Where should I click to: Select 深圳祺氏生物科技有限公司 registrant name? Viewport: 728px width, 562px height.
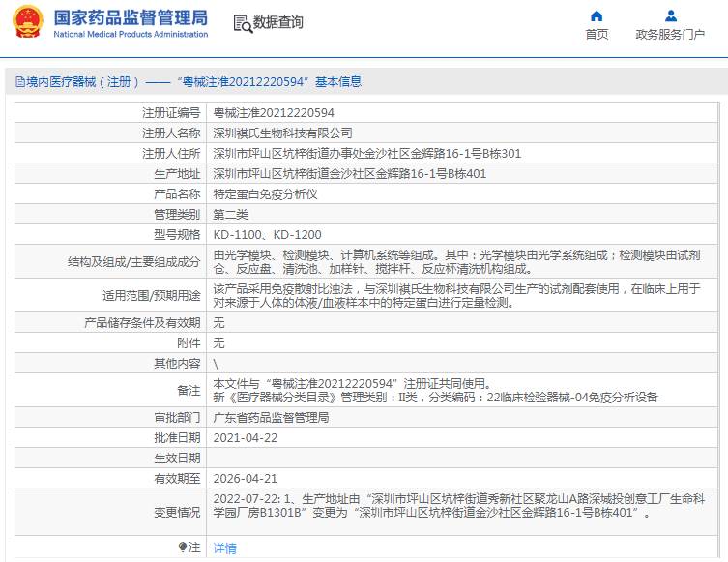(282, 133)
